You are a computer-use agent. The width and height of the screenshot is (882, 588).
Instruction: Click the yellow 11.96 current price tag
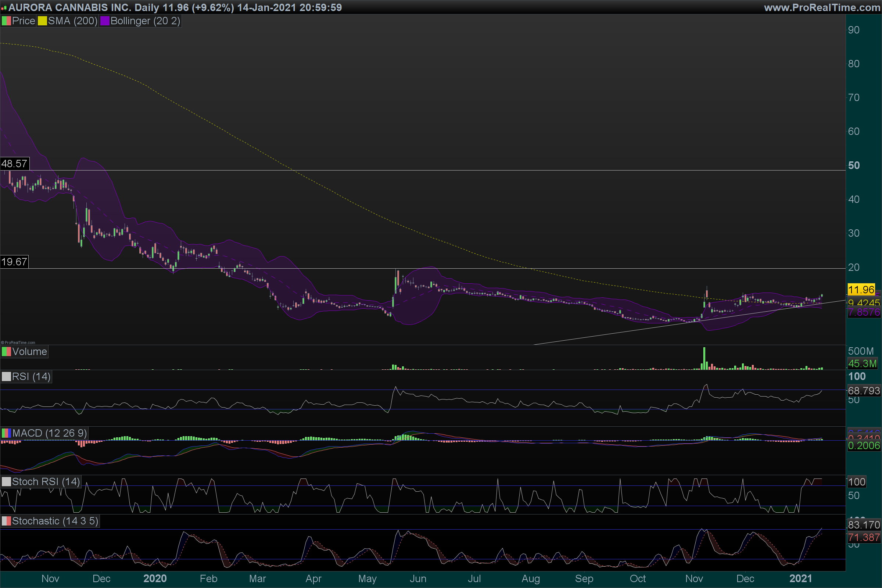click(x=861, y=290)
